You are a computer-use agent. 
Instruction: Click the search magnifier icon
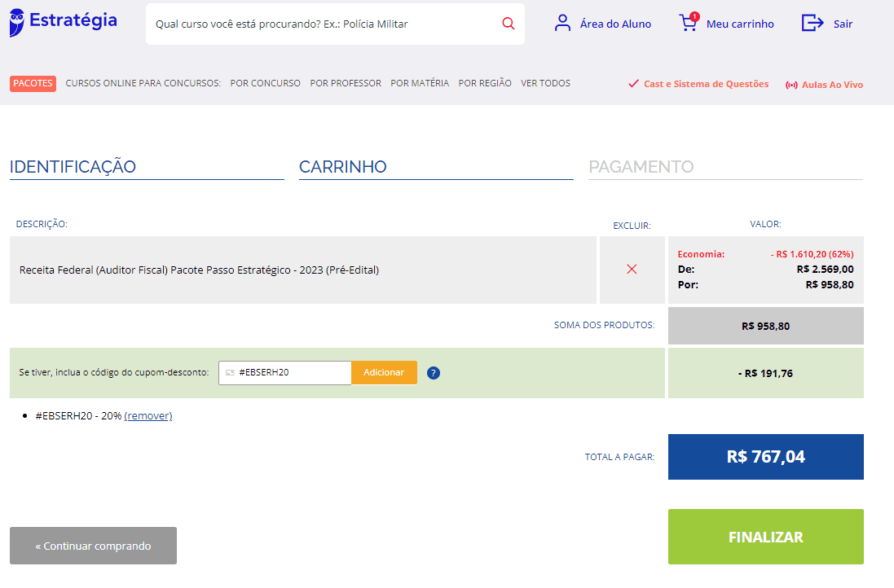pos(509,24)
